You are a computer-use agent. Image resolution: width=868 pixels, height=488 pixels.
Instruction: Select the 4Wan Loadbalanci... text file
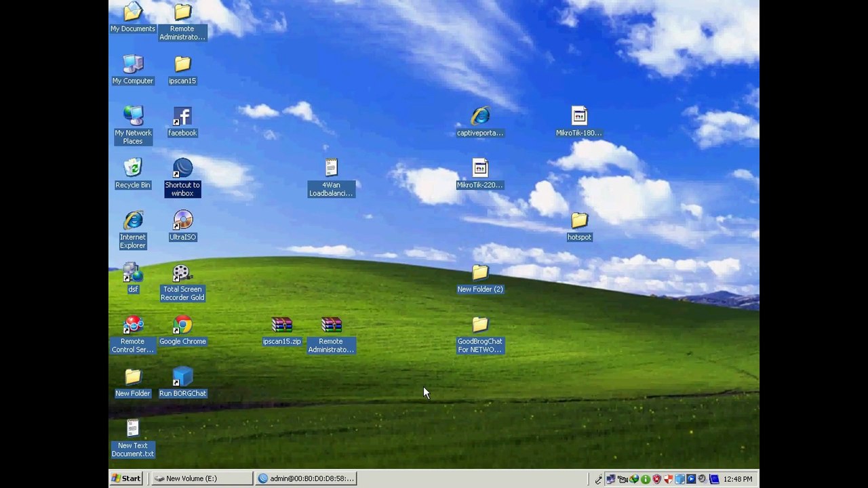click(331, 178)
